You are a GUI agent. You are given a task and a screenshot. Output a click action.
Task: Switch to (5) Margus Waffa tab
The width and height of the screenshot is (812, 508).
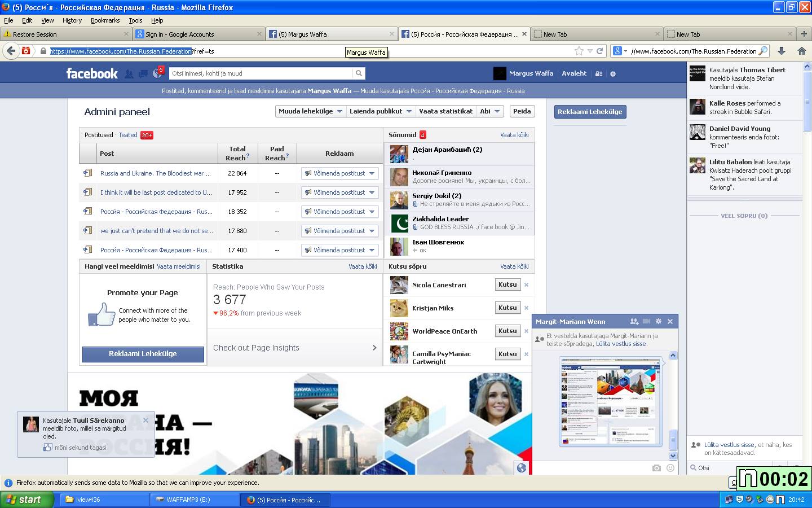(331, 34)
